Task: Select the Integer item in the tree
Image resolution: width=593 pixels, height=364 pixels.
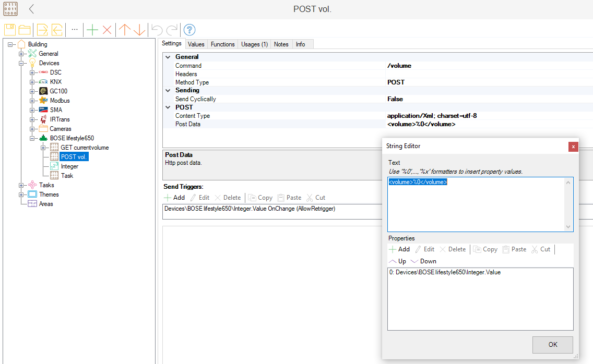Action: [69, 166]
